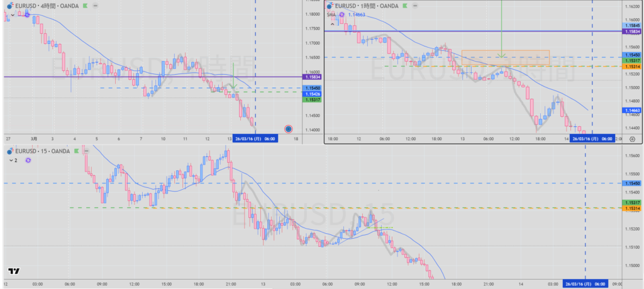Viewport: 644px width, 289px height.
Task: Select the SMA indicator label on 1時間 chart
Action: [x=331, y=14]
